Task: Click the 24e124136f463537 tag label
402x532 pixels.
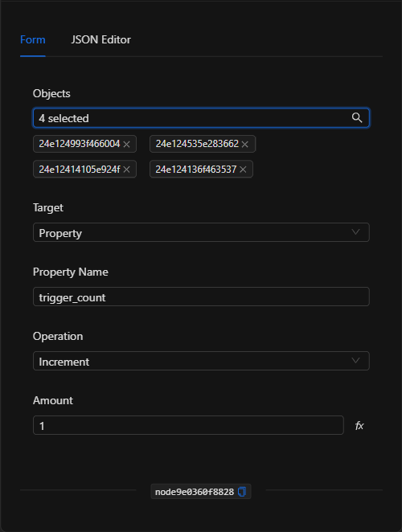Action: click(x=196, y=169)
